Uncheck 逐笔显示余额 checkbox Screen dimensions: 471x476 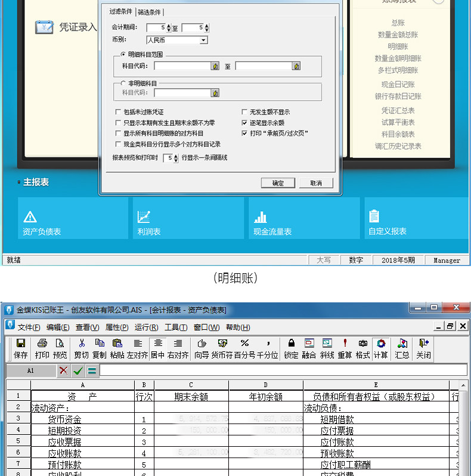coord(244,123)
